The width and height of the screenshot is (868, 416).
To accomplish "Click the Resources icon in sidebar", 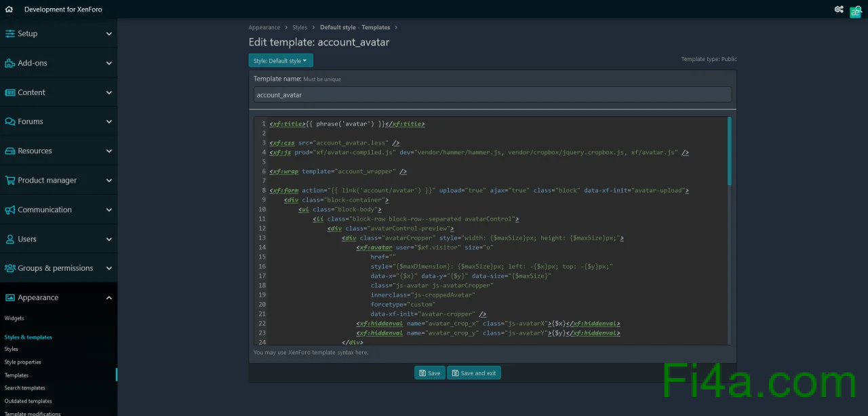I will 10,151.
